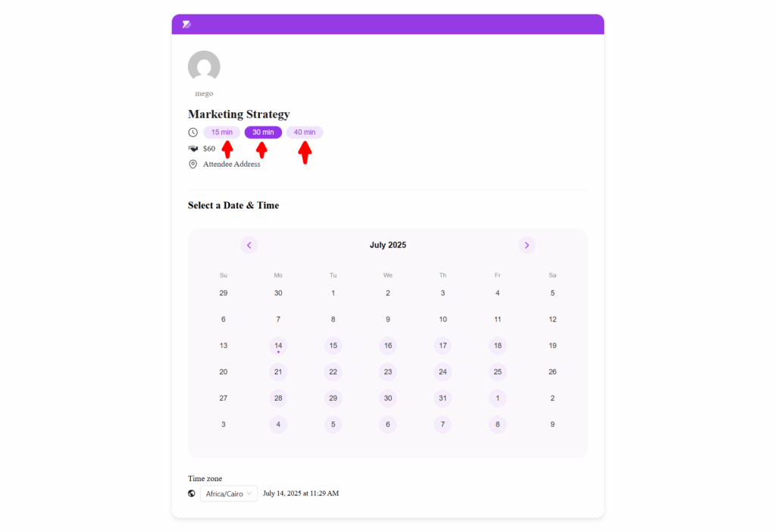The height and width of the screenshot is (532, 776).
Task: Select the 40 min duration
Action: pyautogui.click(x=305, y=133)
